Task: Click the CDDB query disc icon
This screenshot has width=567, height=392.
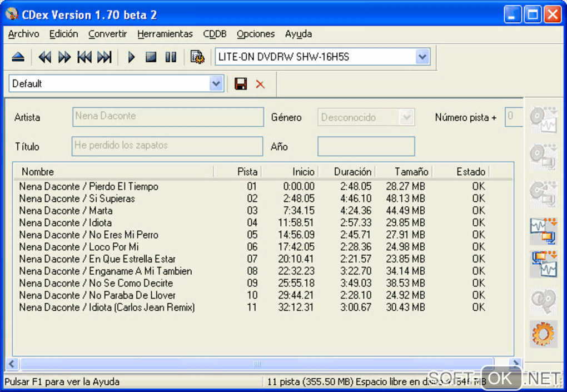Action: 544,301
